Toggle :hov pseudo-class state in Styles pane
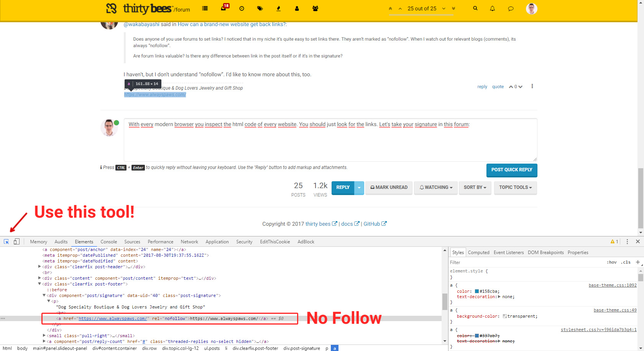 tap(612, 262)
